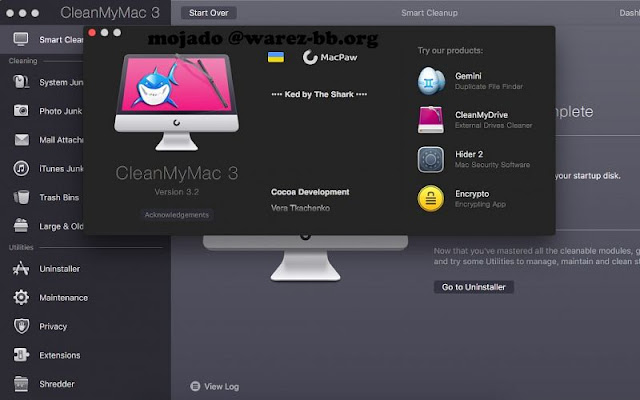Click the 'Try our products:' heading

(450, 50)
